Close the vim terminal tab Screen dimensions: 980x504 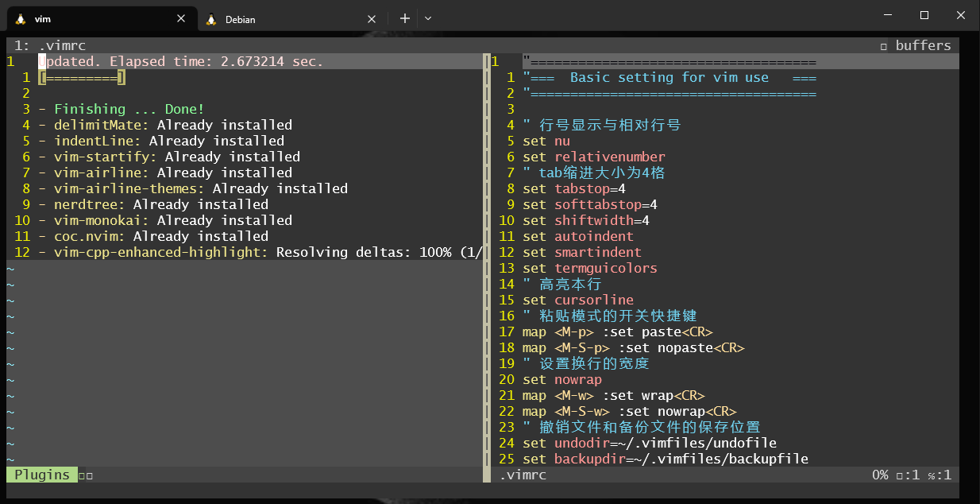click(182, 19)
